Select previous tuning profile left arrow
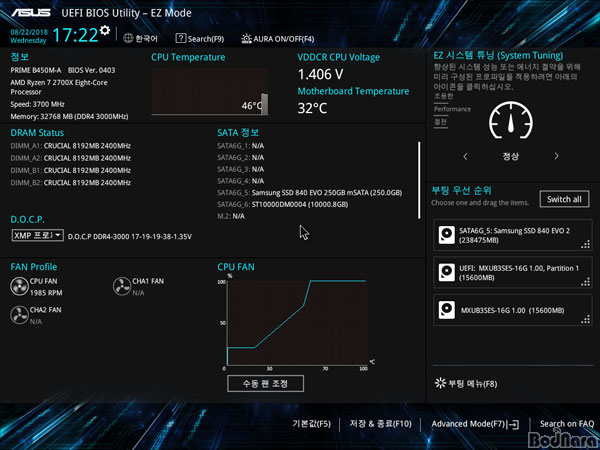Screen dimensions: 600x450 pyautogui.click(x=465, y=156)
